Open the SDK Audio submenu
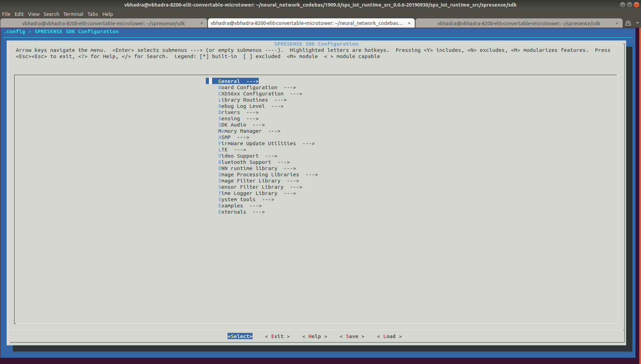Image resolution: width=641 pixels, height=364 pixels. coord(232,125)
